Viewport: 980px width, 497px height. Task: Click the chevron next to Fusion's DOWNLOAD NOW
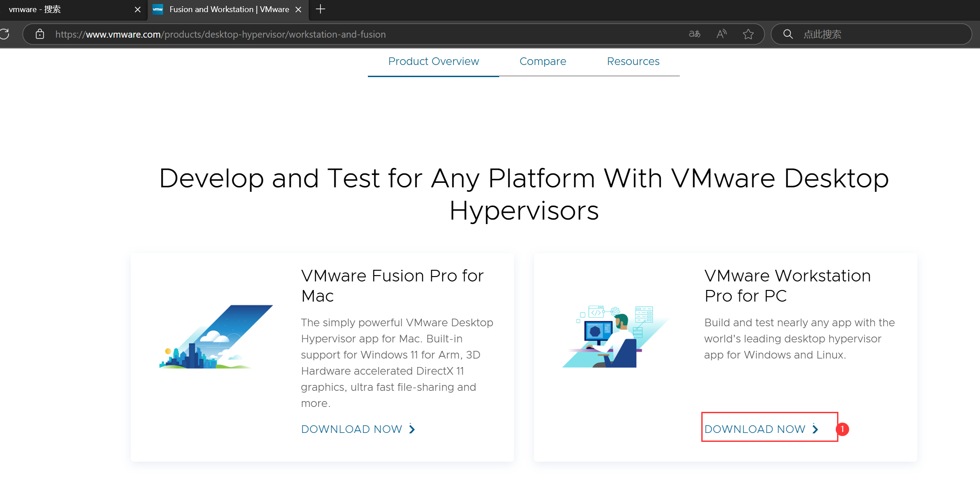(411, 429)
